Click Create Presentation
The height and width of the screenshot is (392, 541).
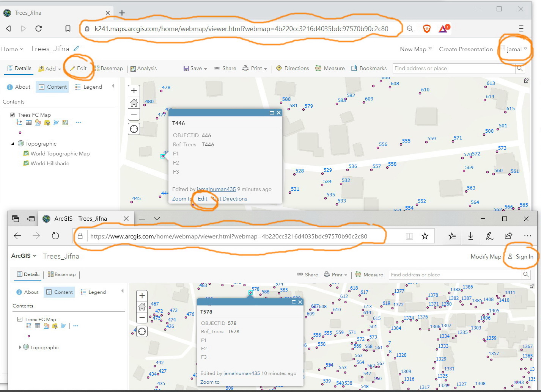(x=466, y=49)
